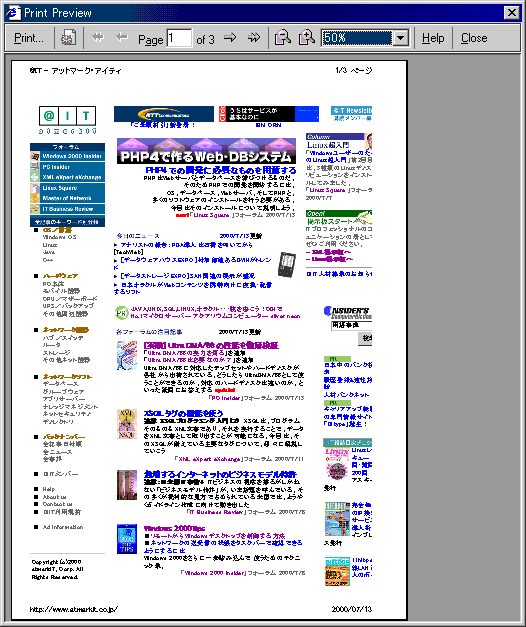Click IT Business Review sidebar link

pyautogui.click(x=68, y=209)
